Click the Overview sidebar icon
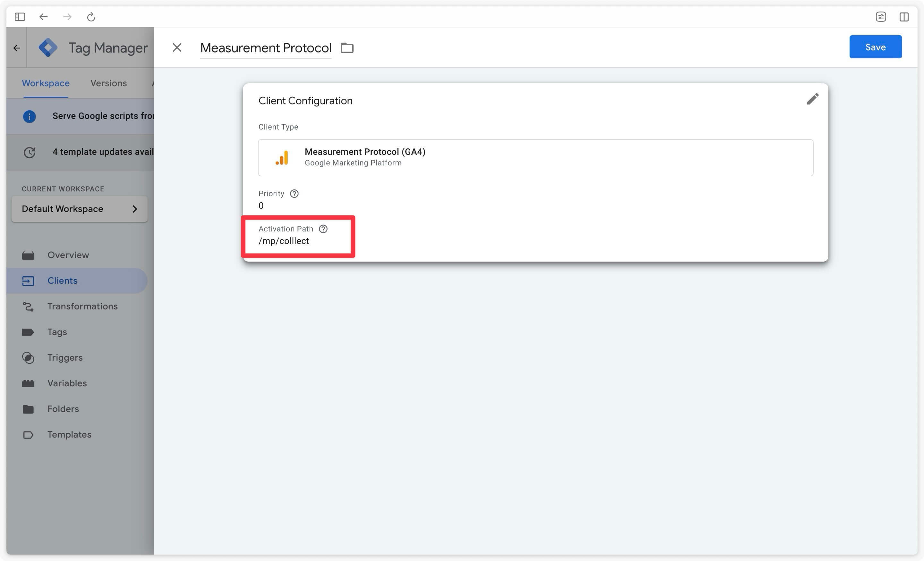This screenshot has width=924, height=561. 28,255
